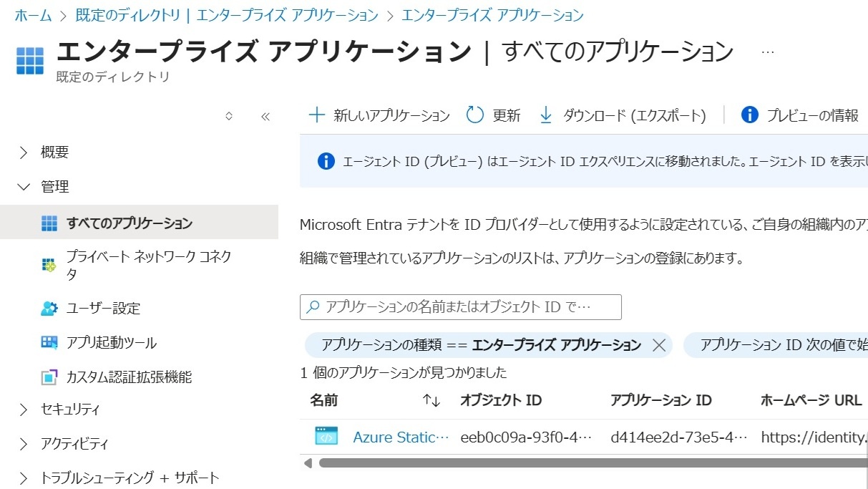The width and height of the screenshot is (868, 489).
Task: Open アプリ起動ツール in the sidebar
Action: tap(111, 343)
